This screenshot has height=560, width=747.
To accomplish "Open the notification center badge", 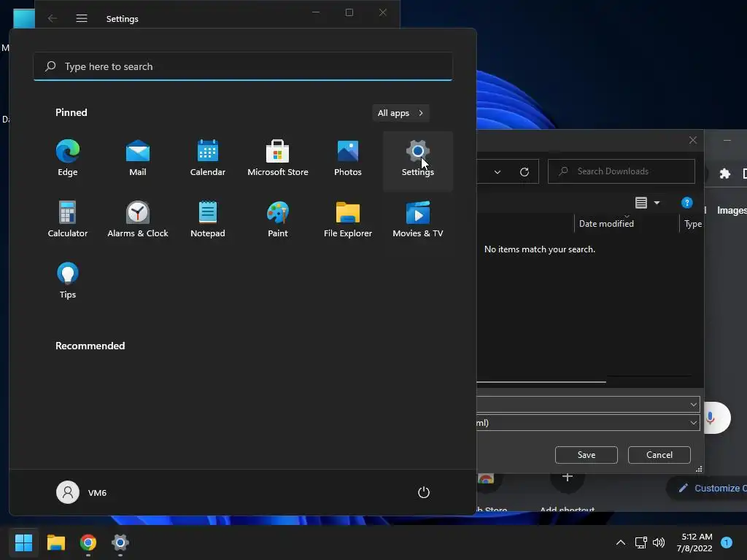I will point(727,542).
